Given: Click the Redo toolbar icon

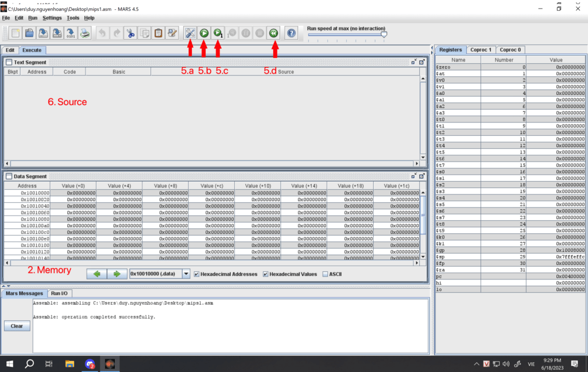Looking at the screenshot, I should (x=116, y=33).
